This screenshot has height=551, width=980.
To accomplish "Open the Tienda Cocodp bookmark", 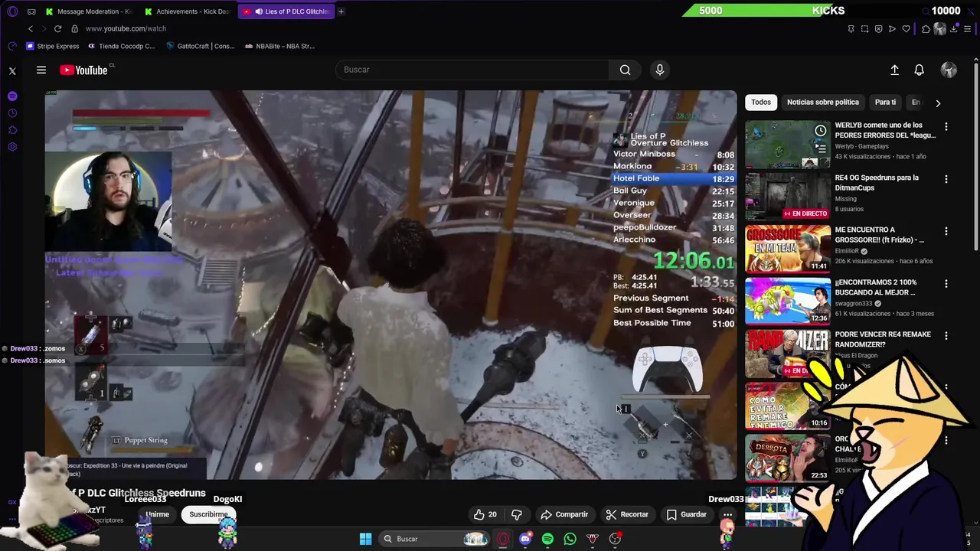I will [122, 46].
